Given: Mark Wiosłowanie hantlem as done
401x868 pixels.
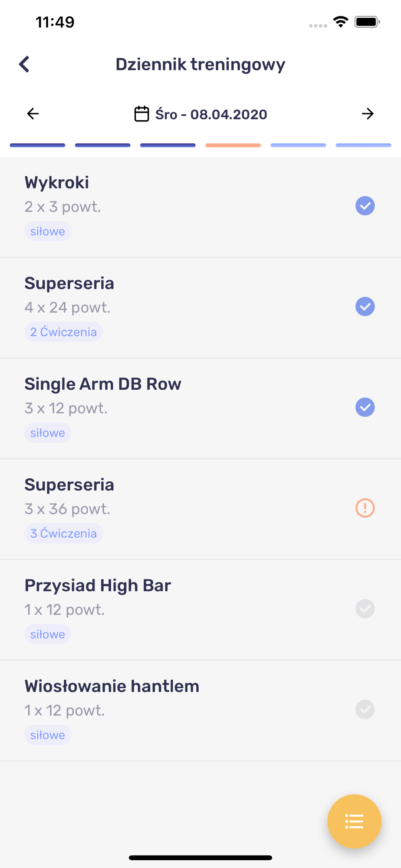Looking at the screenshot, I should click(365, 709).
